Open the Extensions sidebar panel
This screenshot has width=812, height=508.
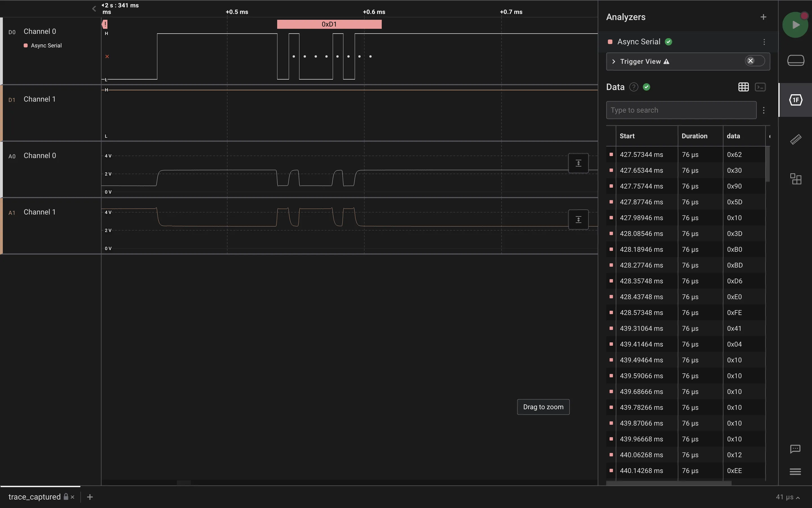coord(796,179)
